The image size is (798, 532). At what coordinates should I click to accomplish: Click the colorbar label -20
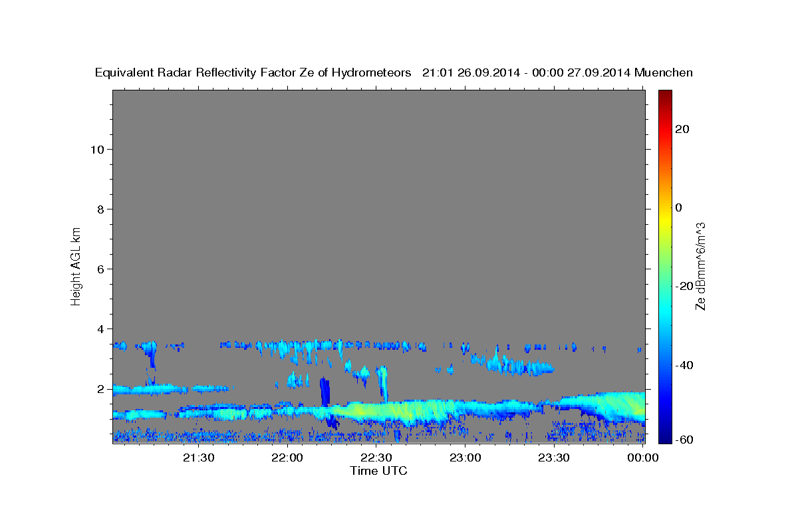tap(684, 286)
